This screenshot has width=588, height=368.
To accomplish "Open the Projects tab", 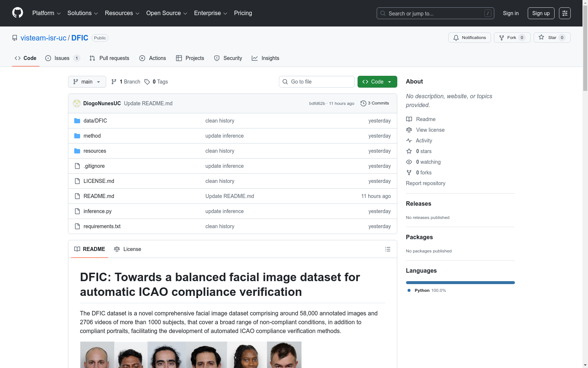I will pos(190,58).
